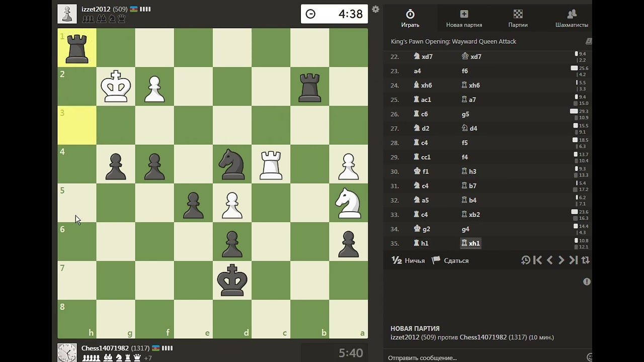Click the add-time clock icon
644x362 pixels.
(526, 260)
